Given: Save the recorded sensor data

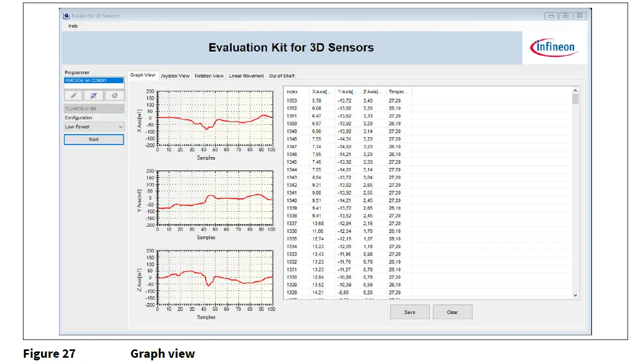Looking at the screenshot, I should pyautogui.click(x=410, y=312).
